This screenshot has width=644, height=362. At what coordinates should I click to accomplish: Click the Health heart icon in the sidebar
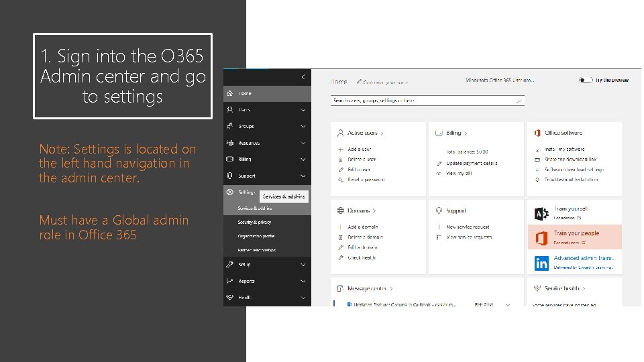(x=229, y=297)
